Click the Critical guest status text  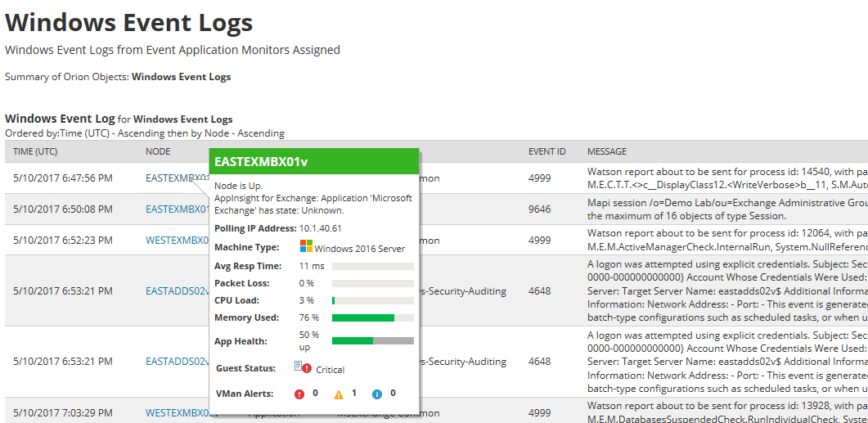330,370
